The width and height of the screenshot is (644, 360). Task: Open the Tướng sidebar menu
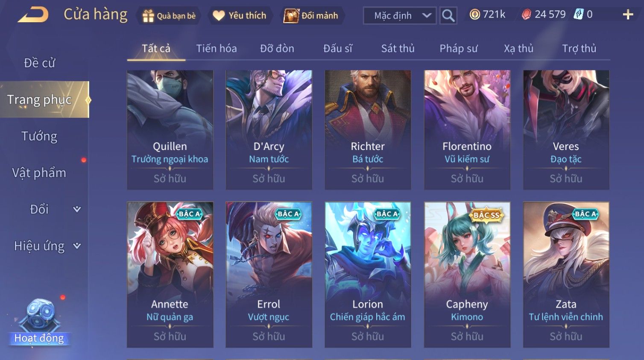39,136
